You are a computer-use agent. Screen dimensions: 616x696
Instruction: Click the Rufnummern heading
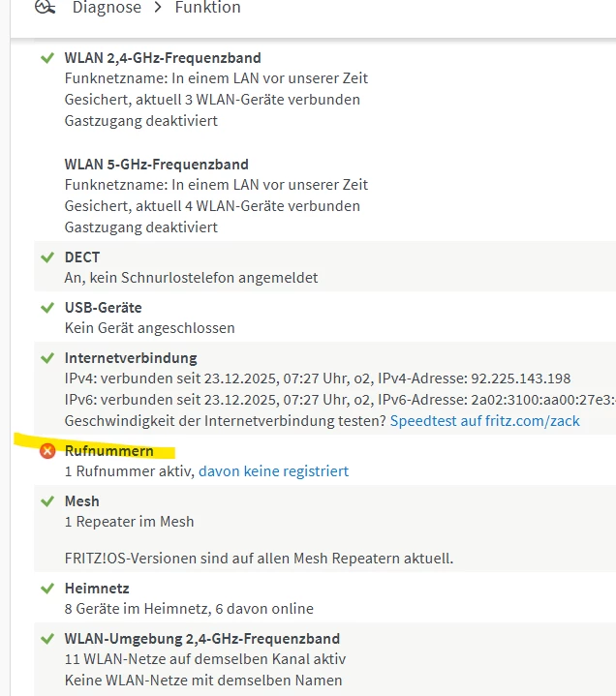[108, 451]
